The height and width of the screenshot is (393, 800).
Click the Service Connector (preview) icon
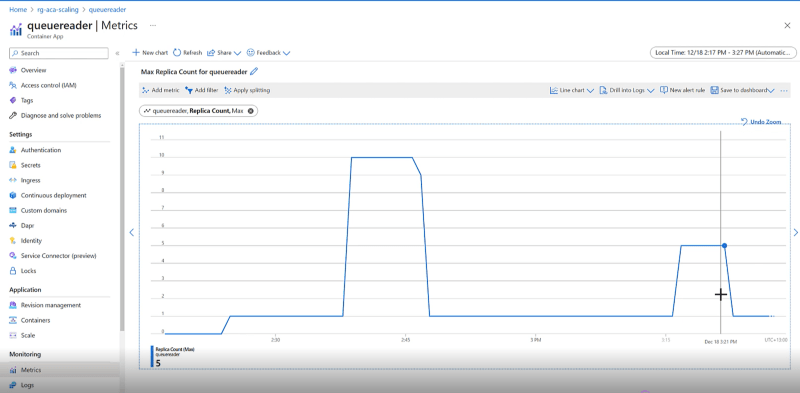[x=13, y=256]
